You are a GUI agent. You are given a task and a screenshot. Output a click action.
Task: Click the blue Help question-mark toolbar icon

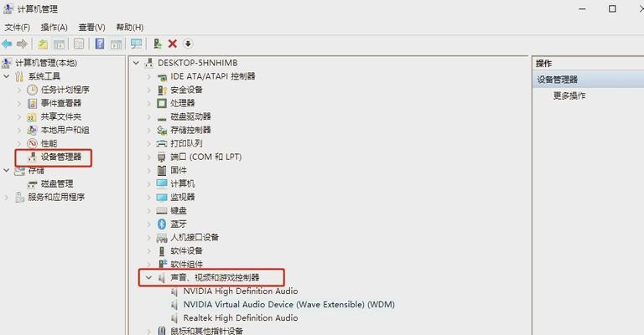pos(100,44)
